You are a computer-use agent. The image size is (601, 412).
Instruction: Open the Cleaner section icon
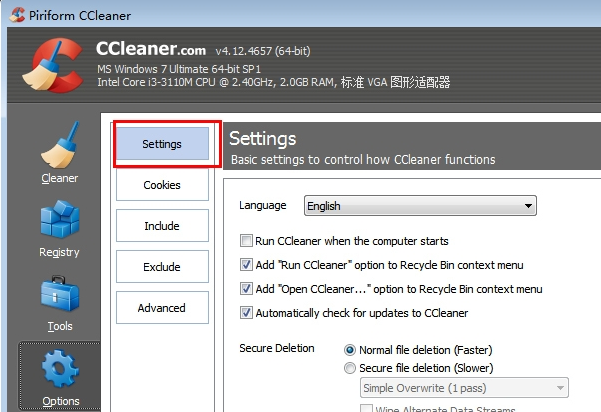(59, 152)
